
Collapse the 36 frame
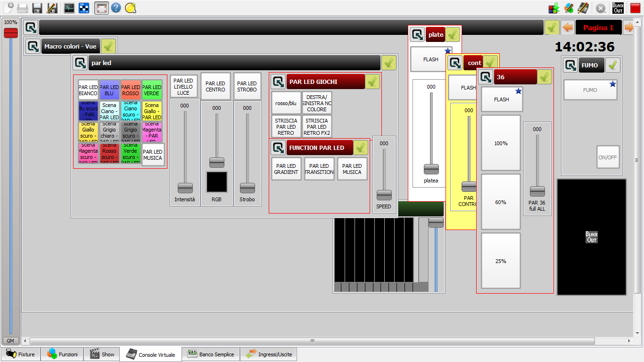click(486, 77)
